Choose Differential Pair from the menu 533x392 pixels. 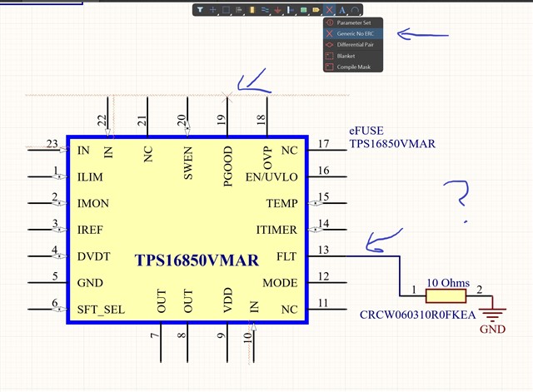click(353, 45)
